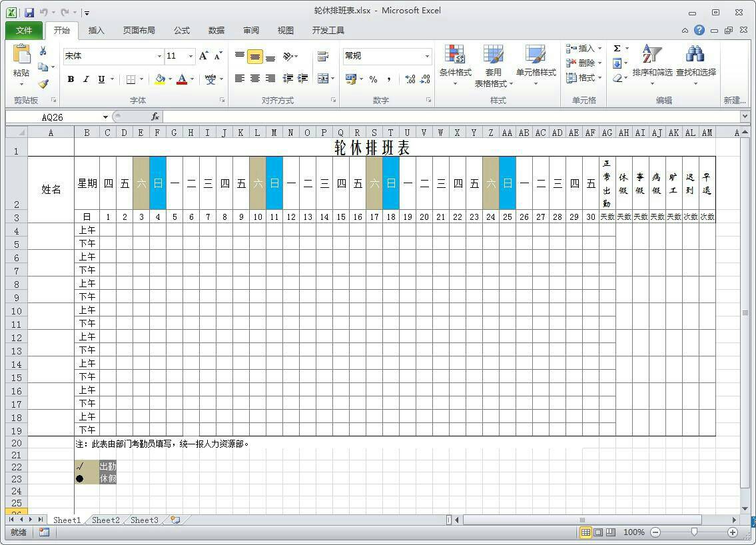Click inside the formula bar input field
Screen dimensions: 756x545
446,117
